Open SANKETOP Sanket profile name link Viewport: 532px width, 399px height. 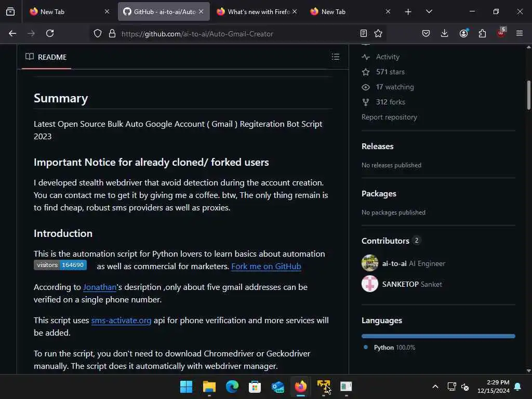point(412,284)
